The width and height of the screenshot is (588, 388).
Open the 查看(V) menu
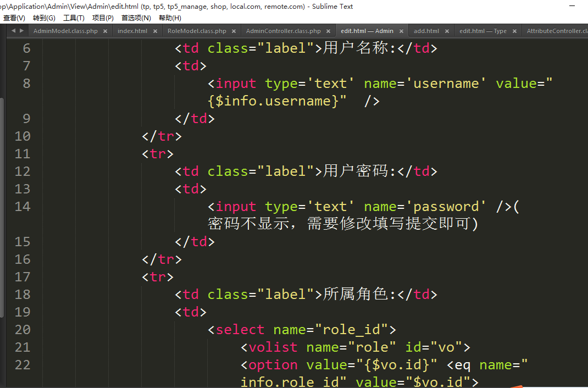(14, 18)
